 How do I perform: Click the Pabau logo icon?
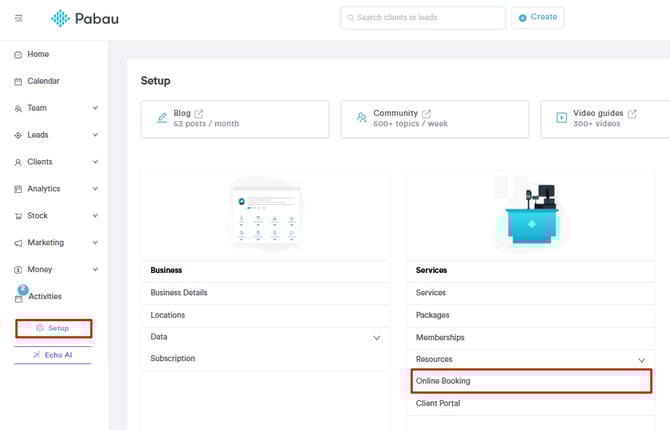click(60, 18)
